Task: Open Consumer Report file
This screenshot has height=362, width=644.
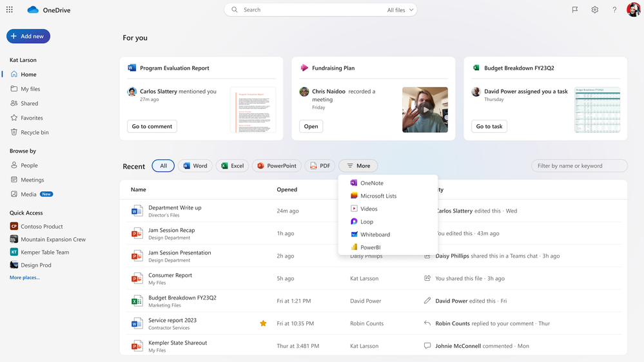Action: click(170, 276)
